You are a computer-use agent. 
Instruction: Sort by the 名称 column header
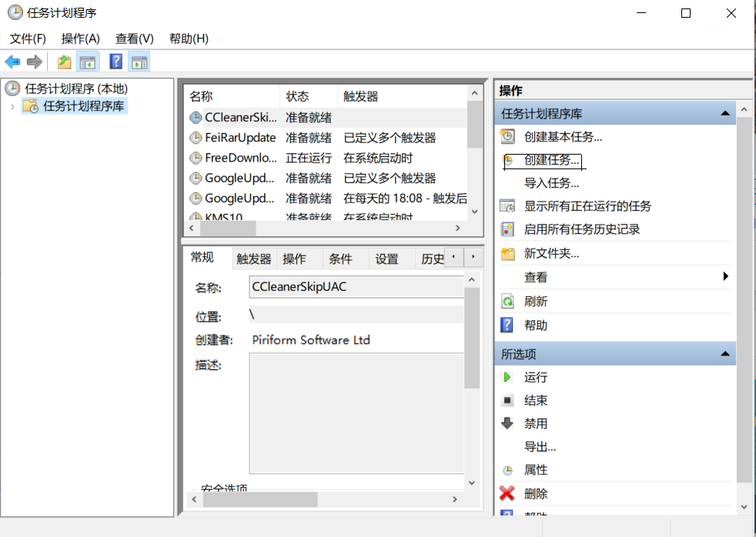[x=232, y=96]
